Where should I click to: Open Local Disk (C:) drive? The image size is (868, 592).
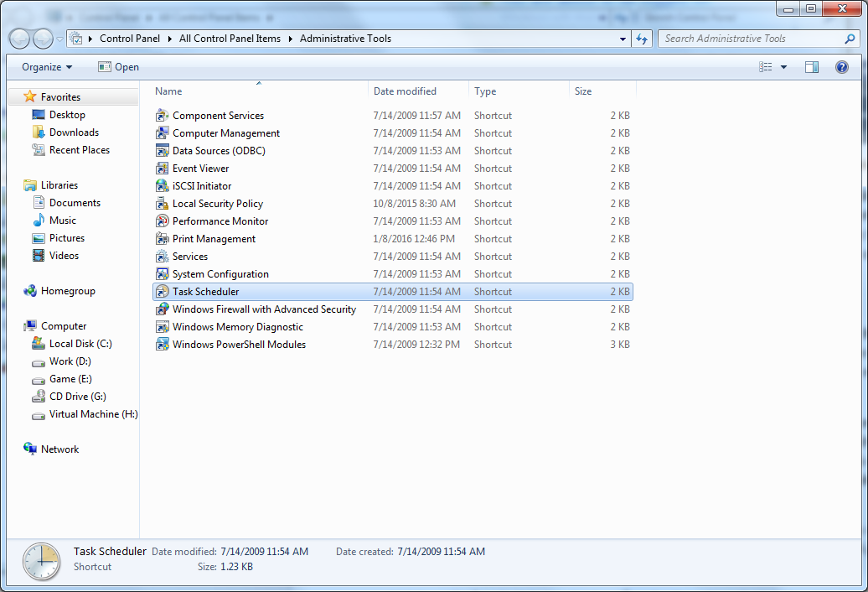[x=80, y=344]
